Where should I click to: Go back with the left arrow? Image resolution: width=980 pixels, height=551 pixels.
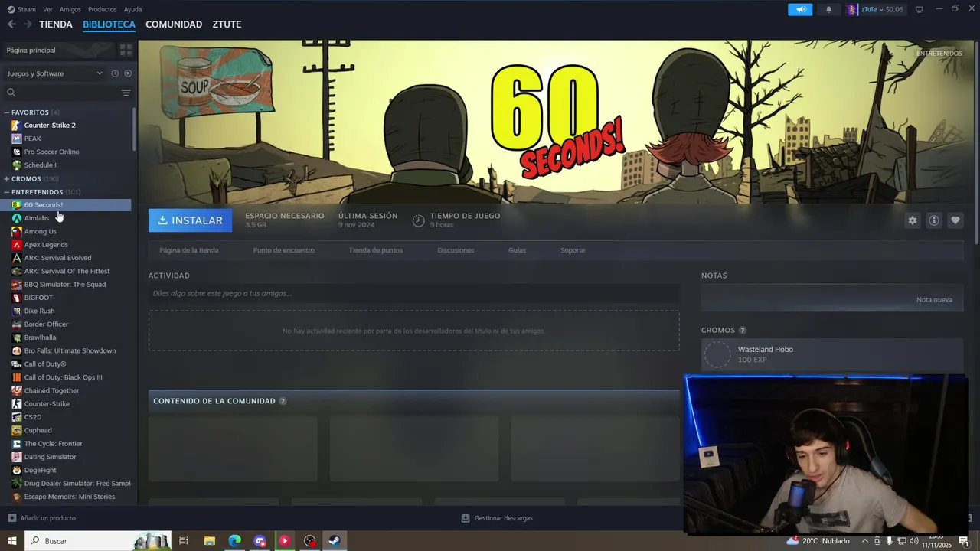pyautogui.click(x=11, y=24)
